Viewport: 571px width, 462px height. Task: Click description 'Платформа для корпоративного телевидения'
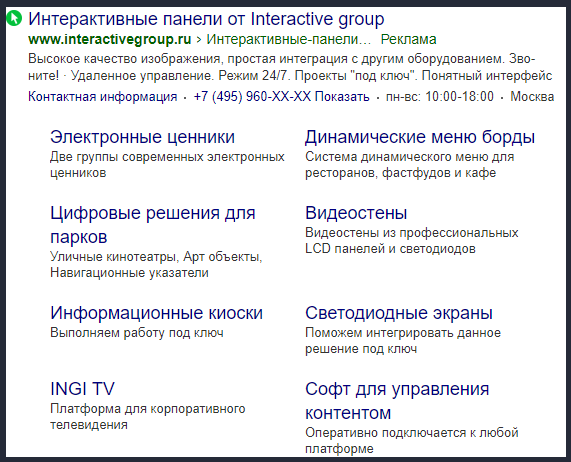point(147,416)
